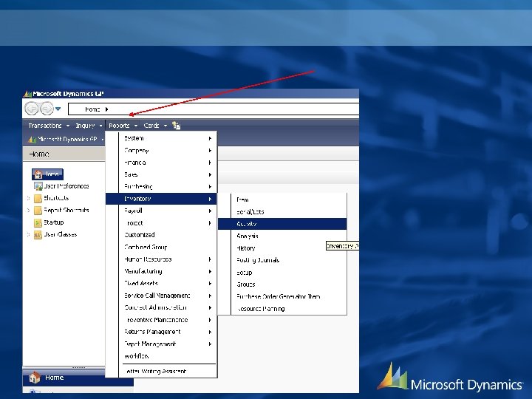
Task: Choose Depot Management from Reports menu
Action: coord(161,344)
